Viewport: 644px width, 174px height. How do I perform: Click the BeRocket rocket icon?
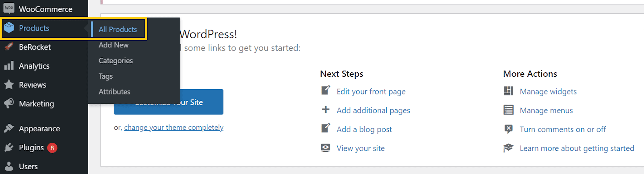tap(9, 47)
